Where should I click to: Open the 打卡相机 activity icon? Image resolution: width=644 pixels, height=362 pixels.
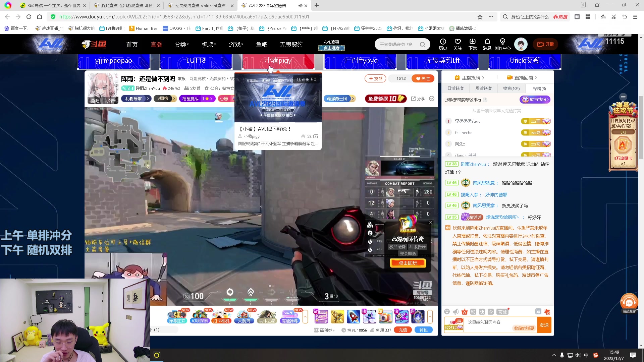(222, 316)
